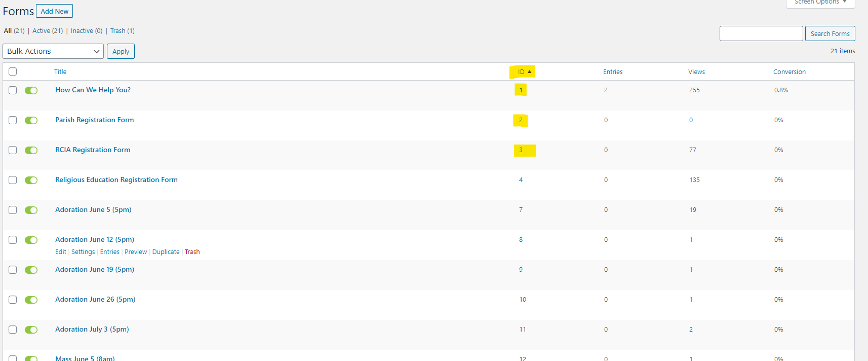
Task: Sort the table by Conversion column
Action: pyautogui.click(x=789, y=72)
